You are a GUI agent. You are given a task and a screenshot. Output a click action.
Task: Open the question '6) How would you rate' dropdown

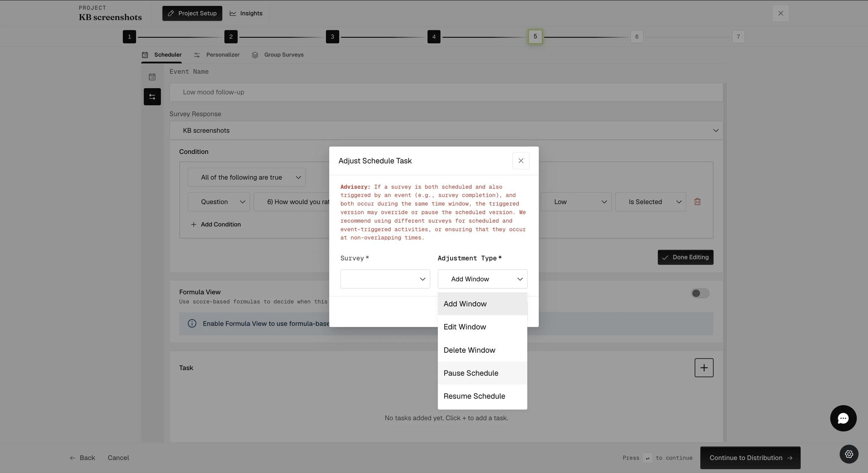[292, 202]
